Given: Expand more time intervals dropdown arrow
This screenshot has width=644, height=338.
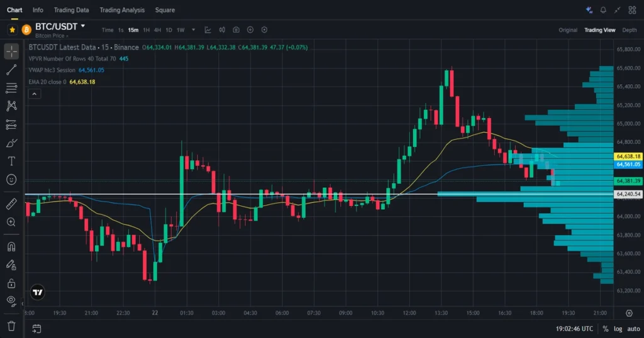Looking at the screenshot, I should (194, 30).
